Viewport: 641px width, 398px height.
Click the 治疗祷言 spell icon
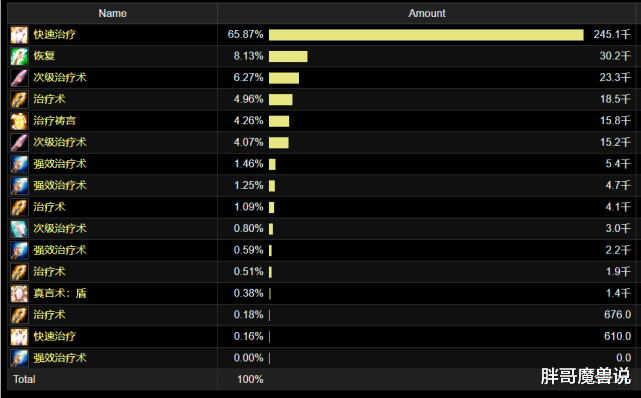(x=19, y=121)
